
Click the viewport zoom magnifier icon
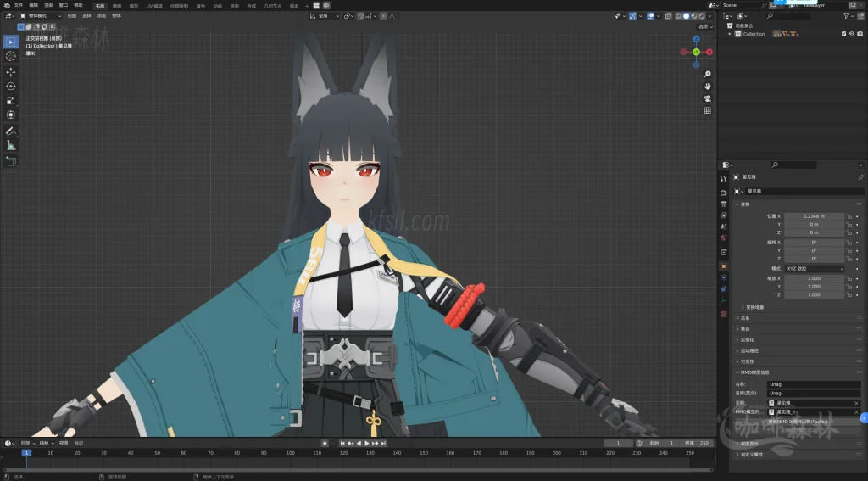click(708, 75)
